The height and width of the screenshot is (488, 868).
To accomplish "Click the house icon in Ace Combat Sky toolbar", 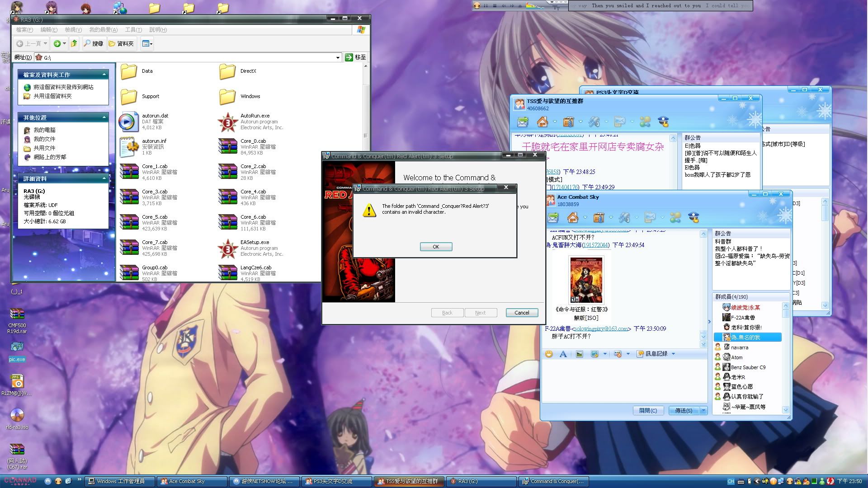I will coord(573,218).
